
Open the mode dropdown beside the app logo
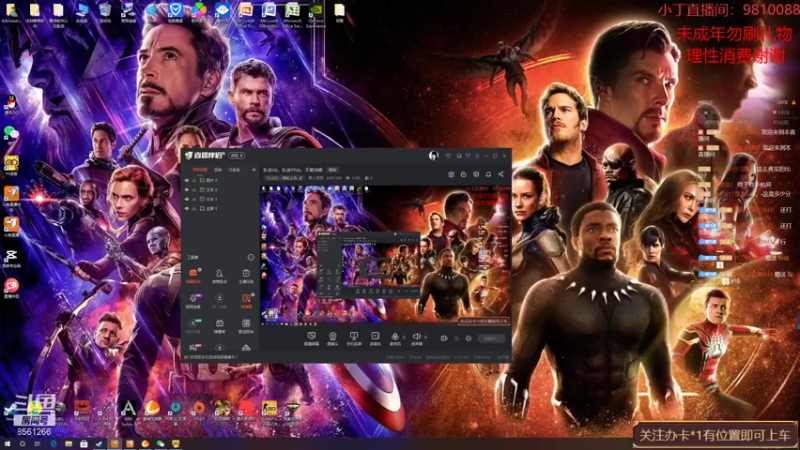pos(237,156)
